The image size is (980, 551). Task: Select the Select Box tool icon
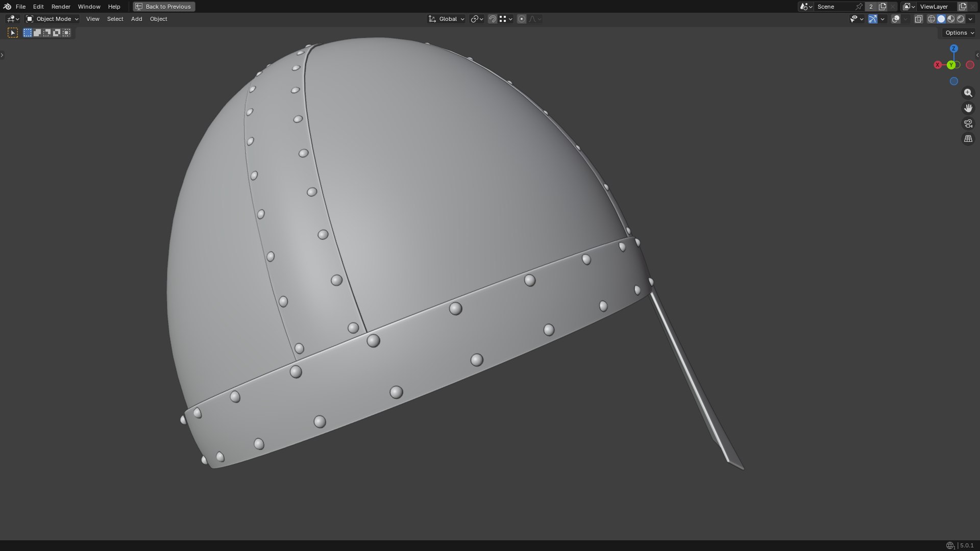coord(13,33)
